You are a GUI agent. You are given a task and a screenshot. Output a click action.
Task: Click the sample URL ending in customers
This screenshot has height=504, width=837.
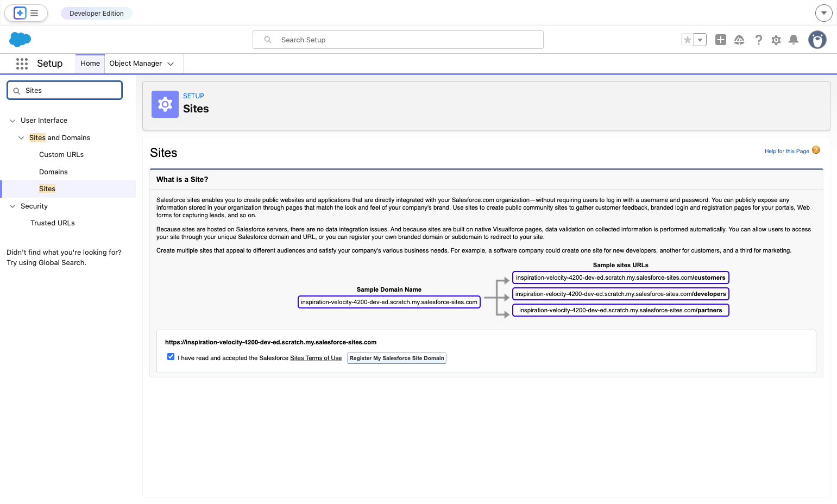(621, 278)
